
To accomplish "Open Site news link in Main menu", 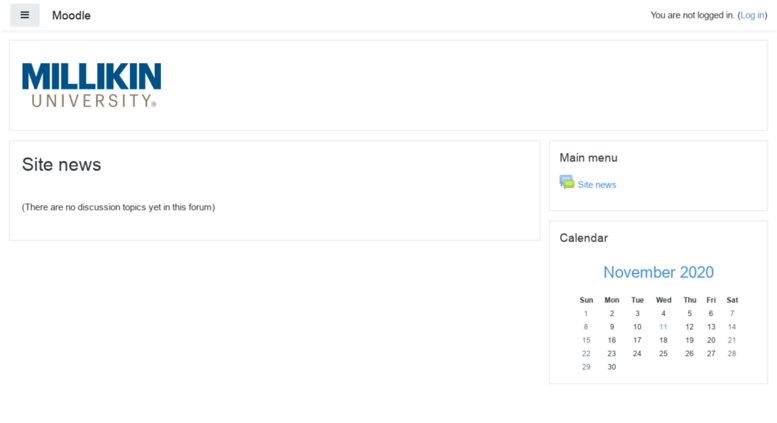I will coord(597,185).
